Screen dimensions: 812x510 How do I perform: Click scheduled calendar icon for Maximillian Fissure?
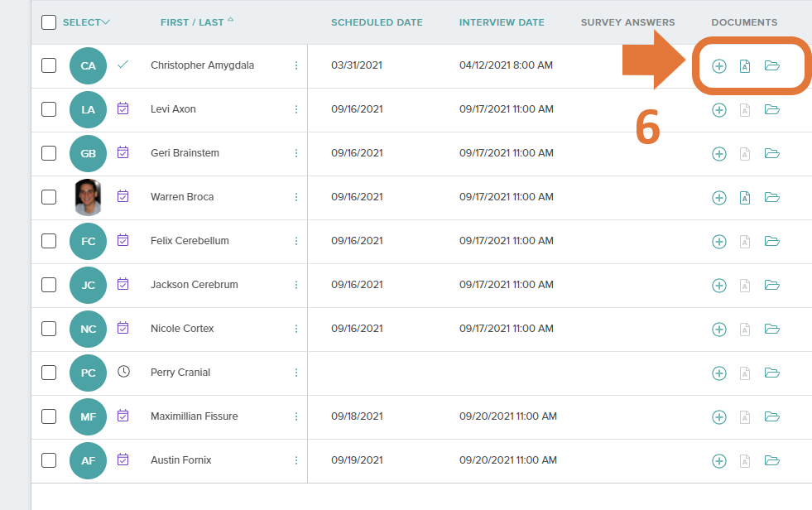click(x=123, y=416)
